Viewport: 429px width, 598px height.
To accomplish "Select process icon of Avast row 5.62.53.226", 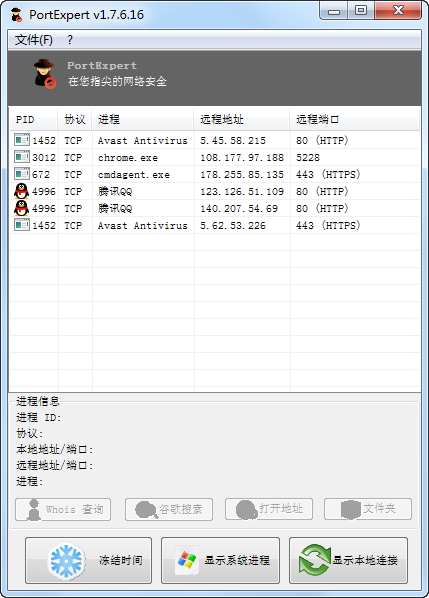I will coord(22,225).
